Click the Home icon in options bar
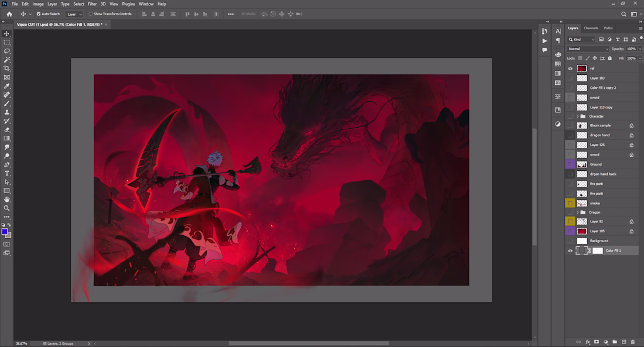This screenshot has height=347, width=644. tap(9, 14)
